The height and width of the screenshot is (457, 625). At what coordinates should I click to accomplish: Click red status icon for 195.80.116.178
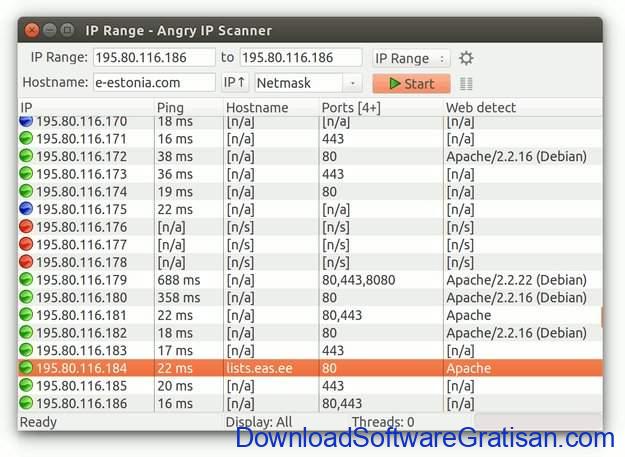[x=26, y=262]
